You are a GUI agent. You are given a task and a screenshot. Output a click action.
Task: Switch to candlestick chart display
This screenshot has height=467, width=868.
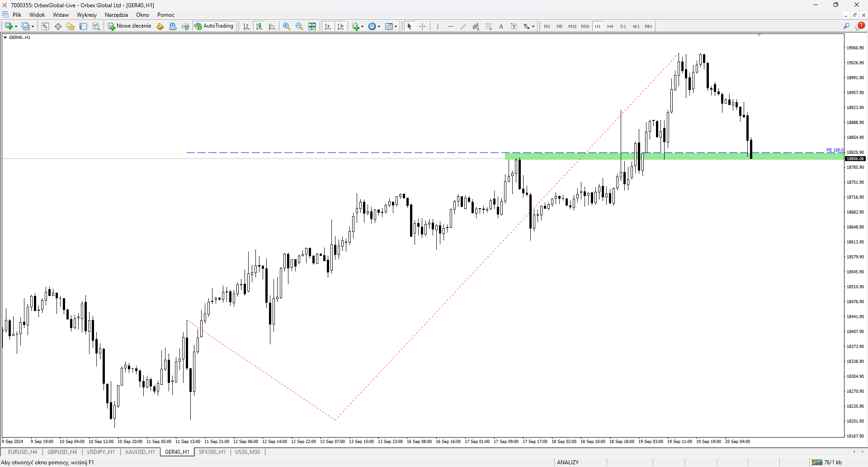(259, 26)
